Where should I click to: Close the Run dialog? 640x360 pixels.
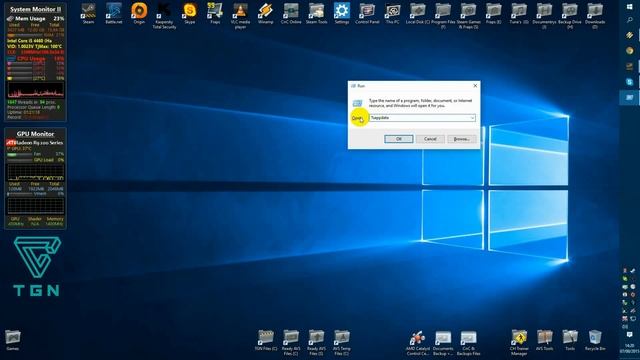pos(475,86)
